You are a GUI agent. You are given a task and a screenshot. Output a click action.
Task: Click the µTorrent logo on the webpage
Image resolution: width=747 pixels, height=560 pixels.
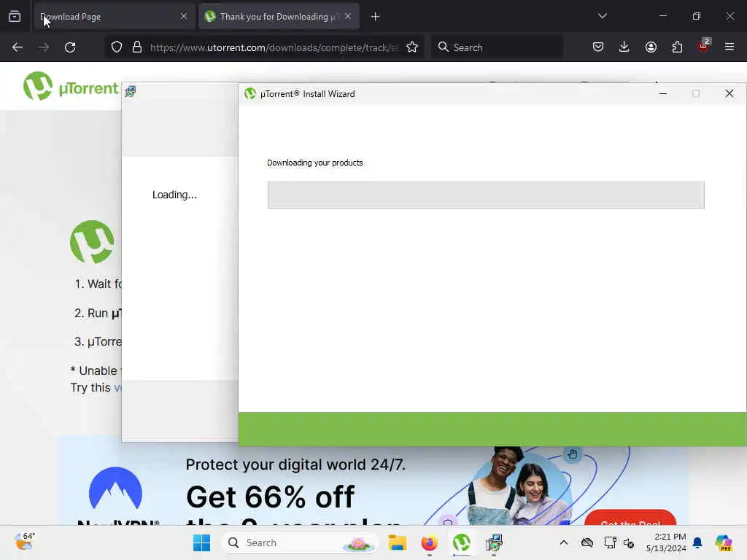(x=71, y=87)
